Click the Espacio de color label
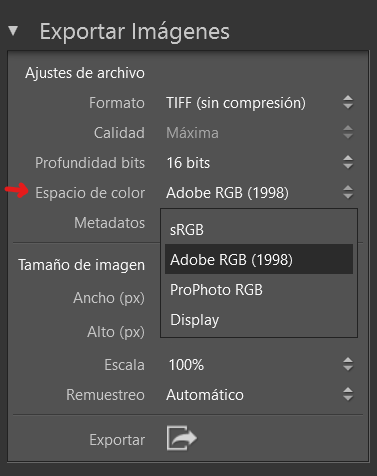 90,193
